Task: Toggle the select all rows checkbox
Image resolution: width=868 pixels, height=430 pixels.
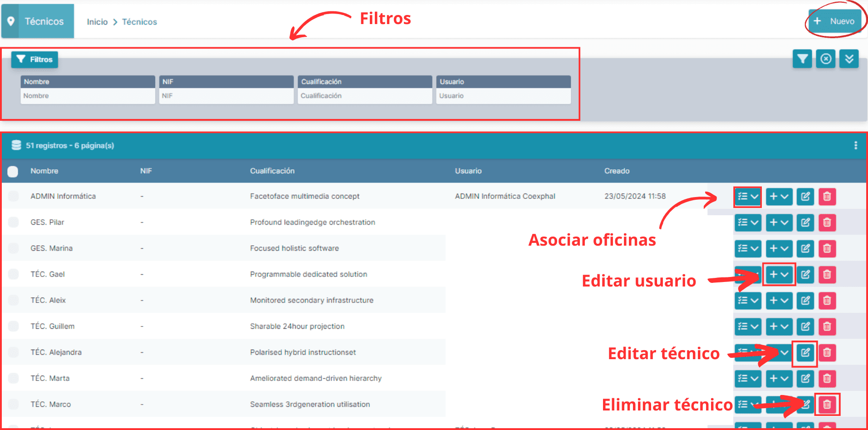Action: click(13, 171)
